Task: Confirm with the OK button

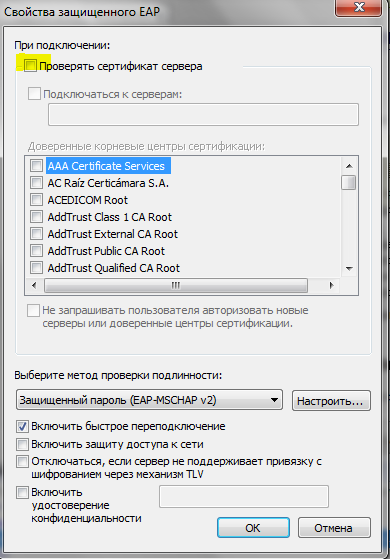Action: (253, 528)
